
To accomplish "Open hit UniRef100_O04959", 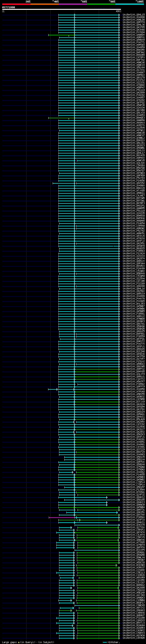I will click(x=134, y=48).
